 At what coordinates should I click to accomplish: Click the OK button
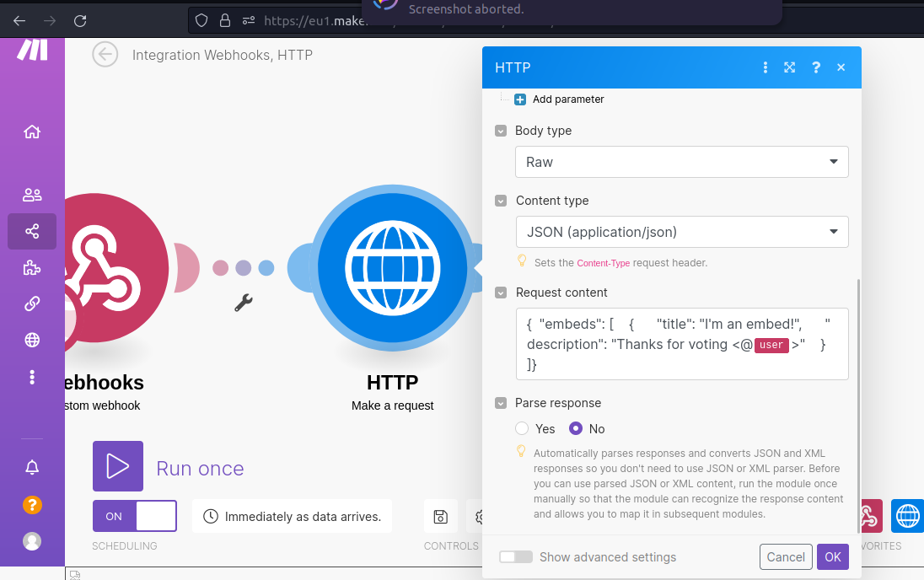tap(833, 557)
